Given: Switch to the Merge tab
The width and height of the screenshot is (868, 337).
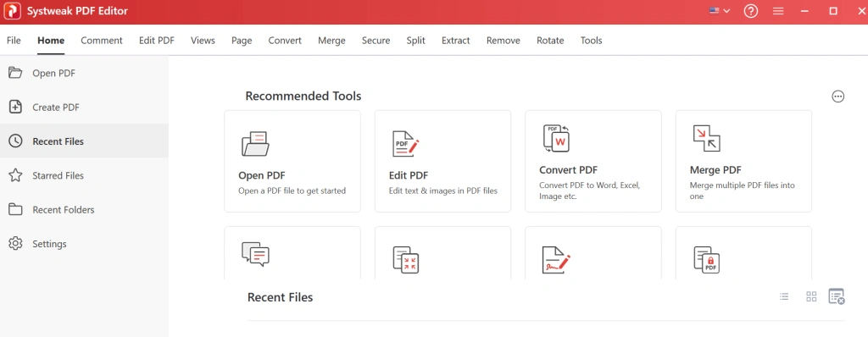Looking at the screenshot, I should (x=331, y=41).
